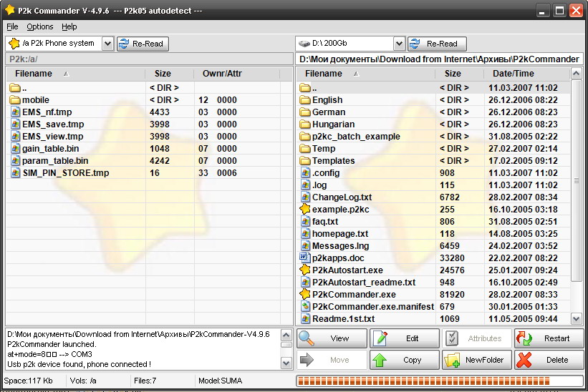This screenshot has height=392, width=588.
Task: Select the P2kAutostart_readme.txt file row
Action: point(433,283)
